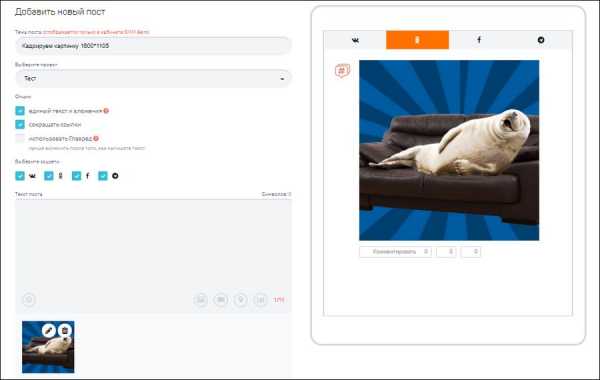Click the 'Комментировать' button under preview image
This screenshot has width=600, height=380.
(x=395, y=252)
